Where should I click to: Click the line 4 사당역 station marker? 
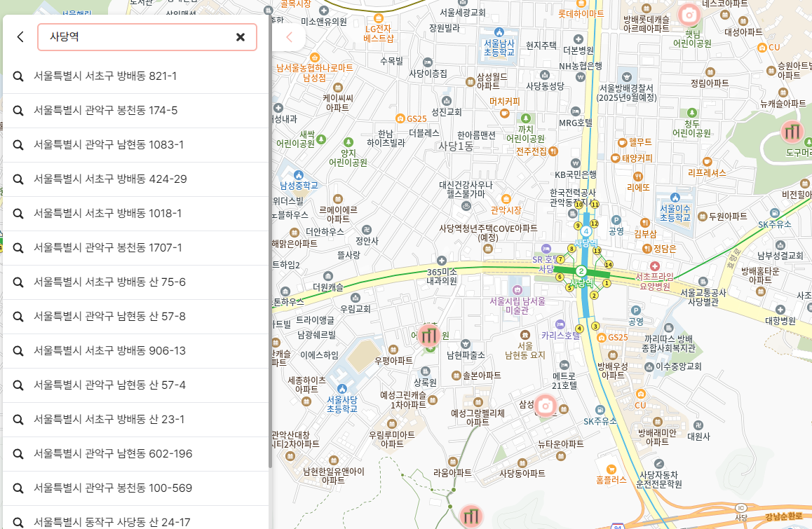[586, 231]
